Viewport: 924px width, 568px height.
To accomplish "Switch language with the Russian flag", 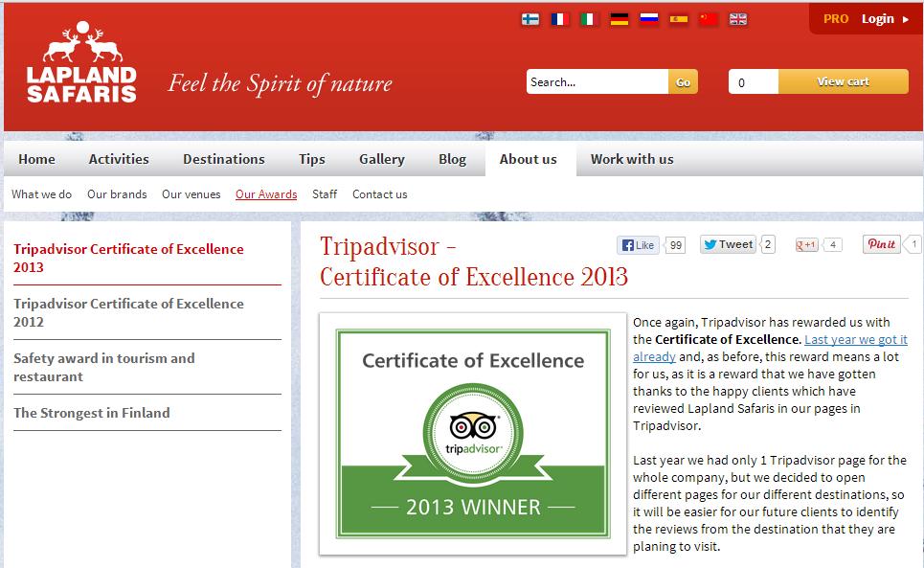I will click(649, 19).
